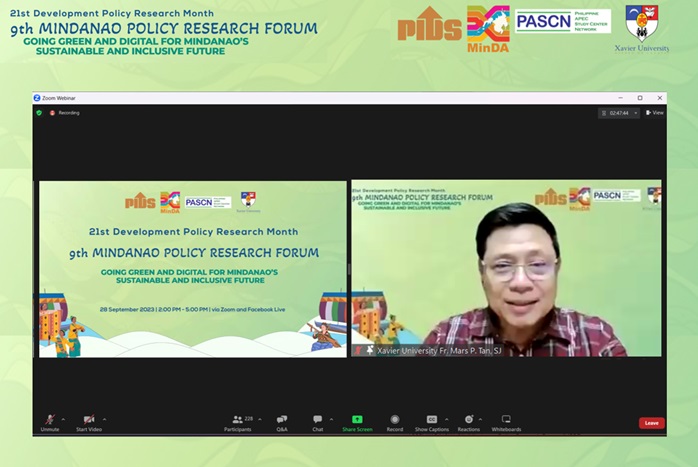Image resolution: width=698 pixels, height=467 pixels.
Task: Maximize the Zoom Webinar window
Action: (640, 97)
